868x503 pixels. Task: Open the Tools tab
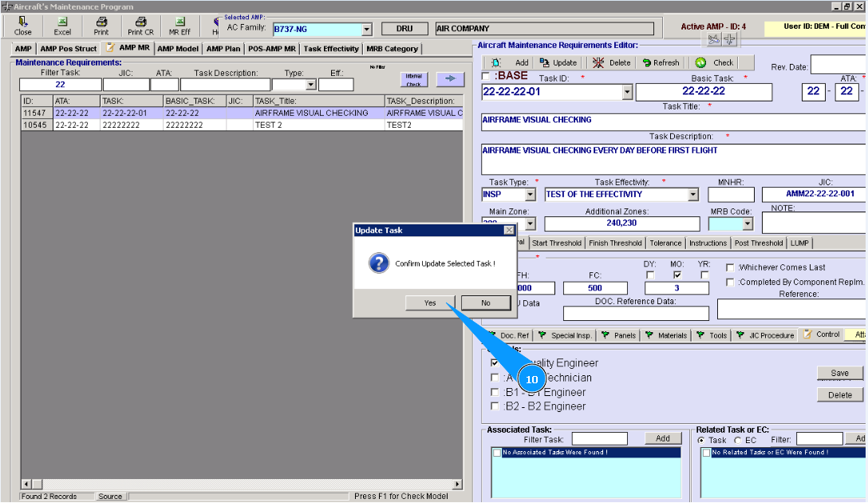pos(712,335)
